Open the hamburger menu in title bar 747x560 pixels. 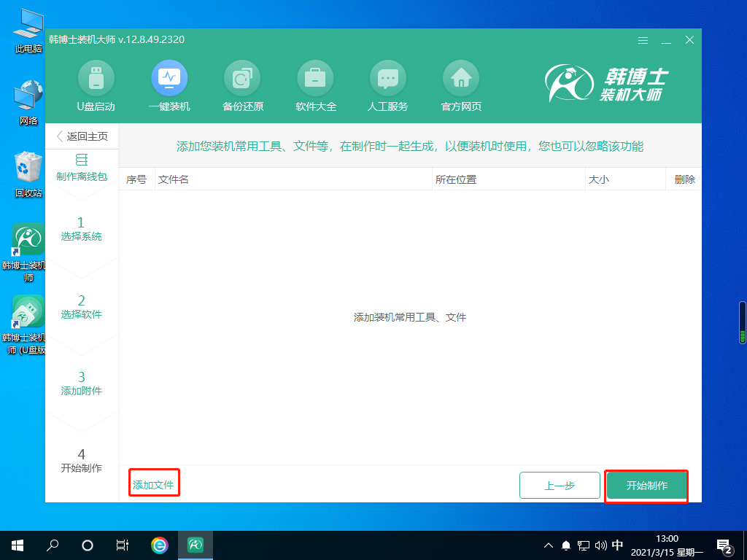643,40
